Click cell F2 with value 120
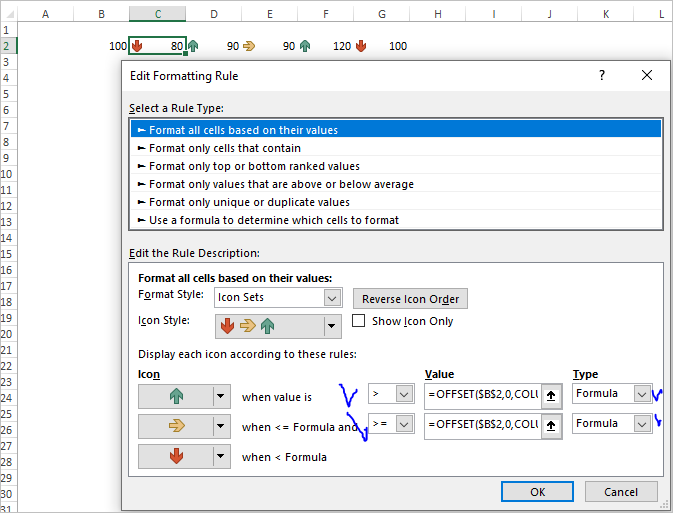 pyautogui.click(x=326, y=46)
